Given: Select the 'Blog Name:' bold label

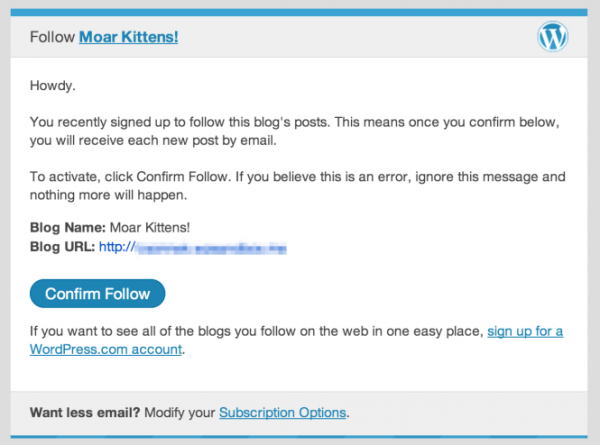Looking at the screenshot, I should tap(68, 228).
